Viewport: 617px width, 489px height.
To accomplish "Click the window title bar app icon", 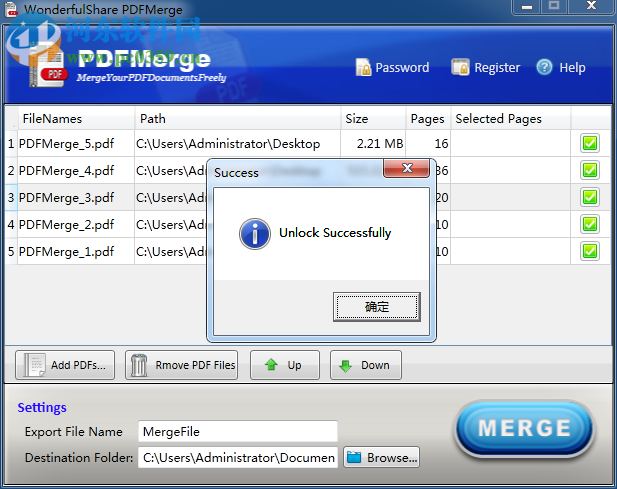I will (11, 9).
